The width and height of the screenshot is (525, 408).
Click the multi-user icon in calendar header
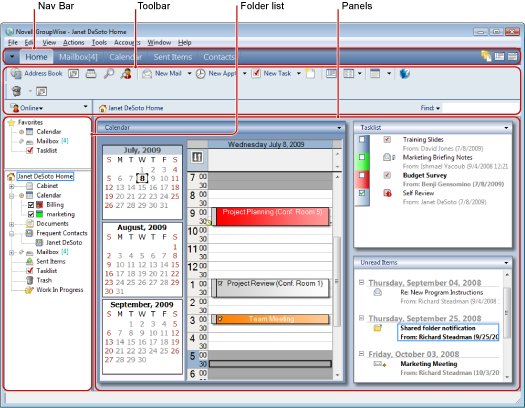pos(197,157)
